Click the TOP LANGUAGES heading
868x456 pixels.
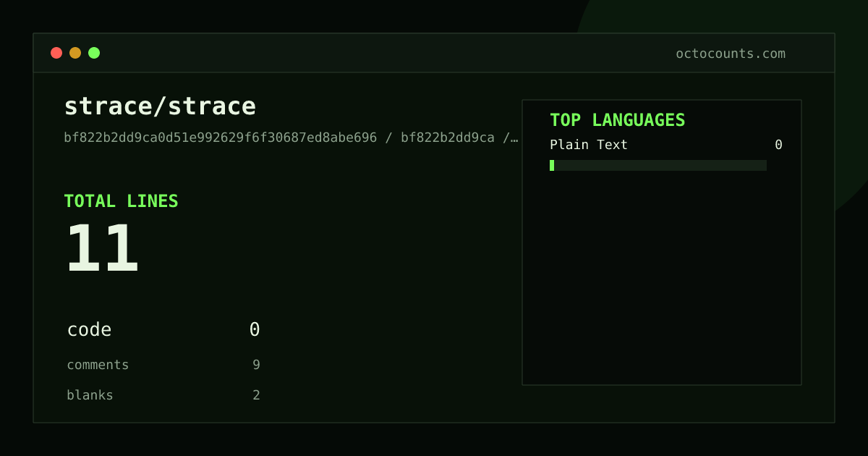[618, 120]
